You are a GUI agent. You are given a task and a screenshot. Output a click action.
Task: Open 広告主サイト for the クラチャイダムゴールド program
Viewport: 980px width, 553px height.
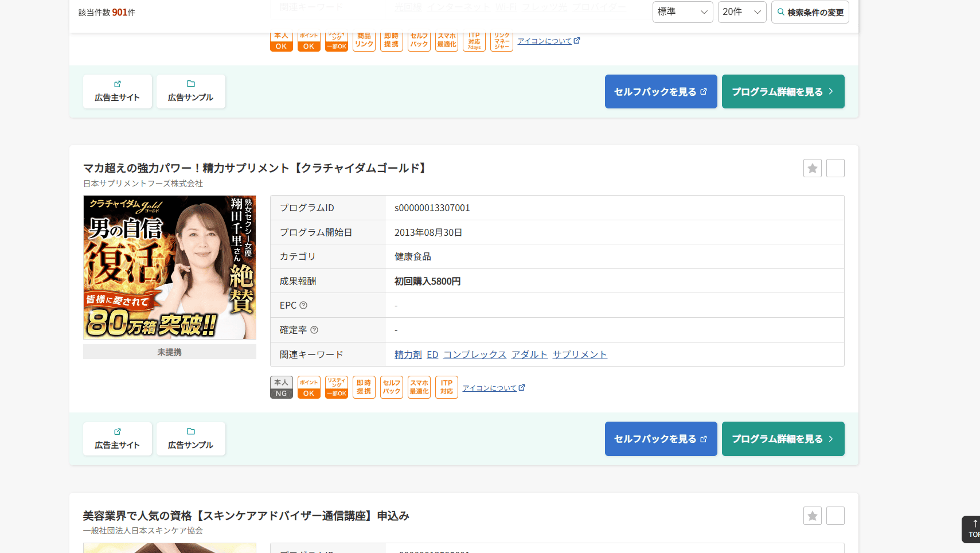coord(118,439)
